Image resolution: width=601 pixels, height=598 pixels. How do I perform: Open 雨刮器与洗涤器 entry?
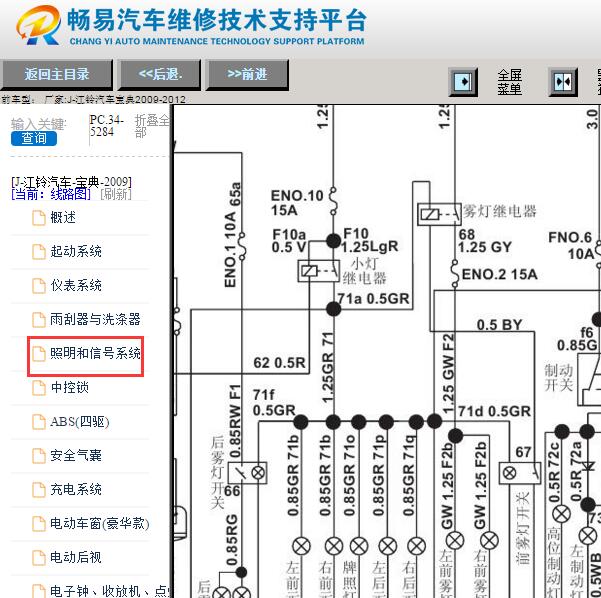tap(95, 319)
